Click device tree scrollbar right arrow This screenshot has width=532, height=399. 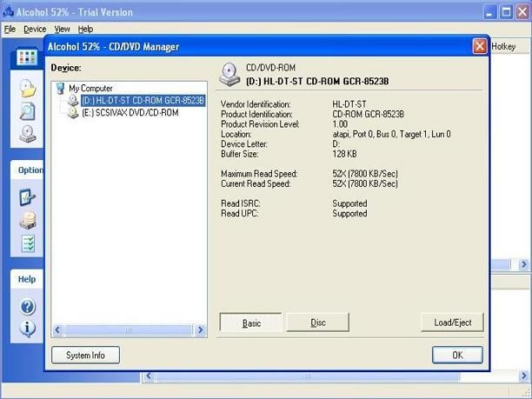pos(200,329)
